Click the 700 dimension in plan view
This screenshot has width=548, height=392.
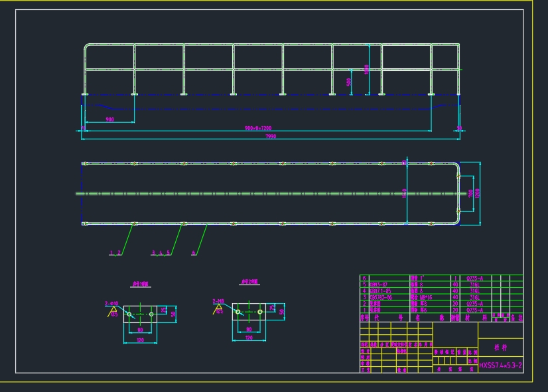tap(471, 193)
